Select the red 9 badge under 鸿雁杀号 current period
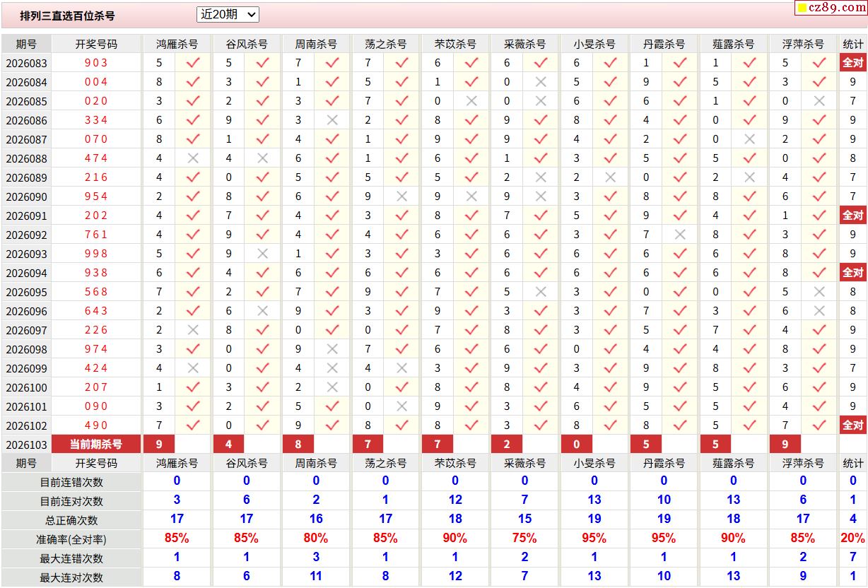Screen dimensions: 868x588 [x=159, y=445]
